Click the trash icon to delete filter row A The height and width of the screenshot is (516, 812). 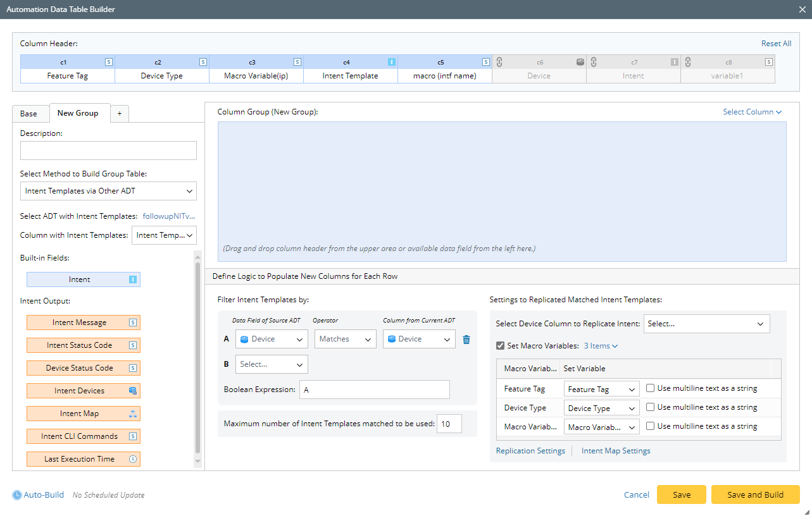(466, 340)
